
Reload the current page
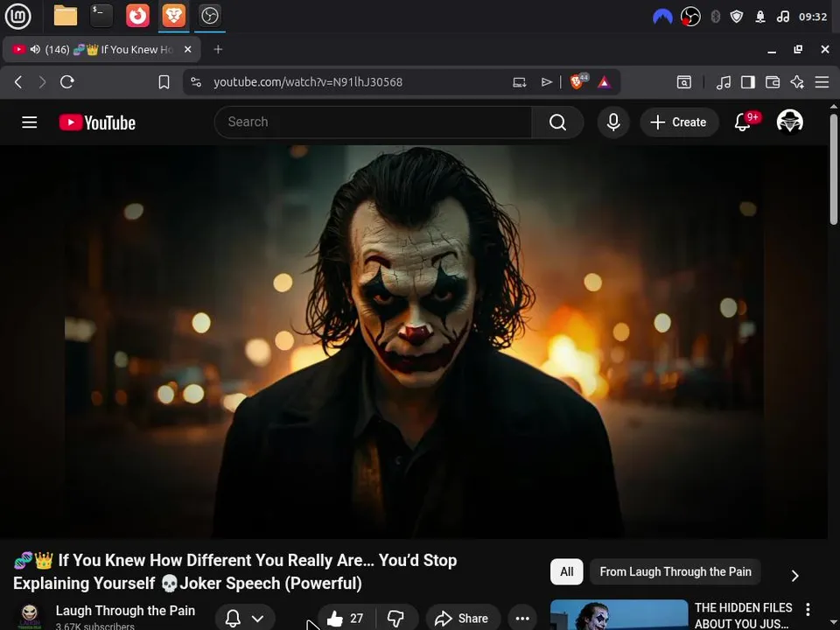click(x=67, y=82)
